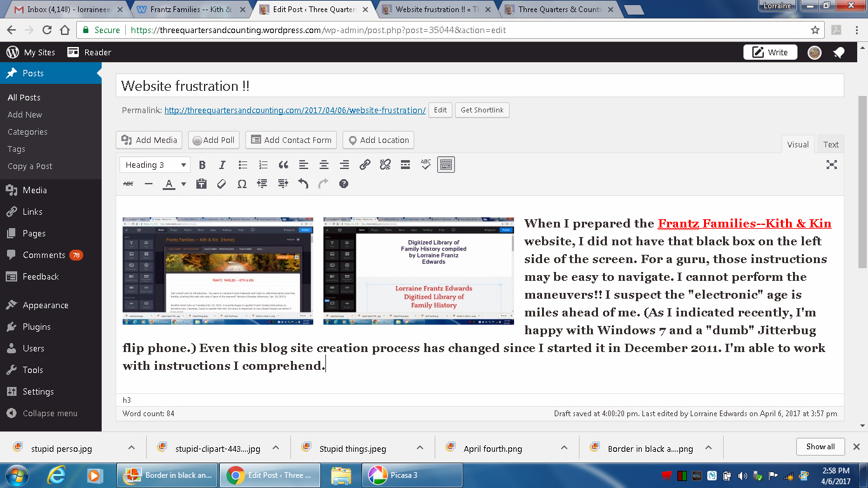Open the Heading 3 format dropdown
868x488 pixels.
point(155,165)
